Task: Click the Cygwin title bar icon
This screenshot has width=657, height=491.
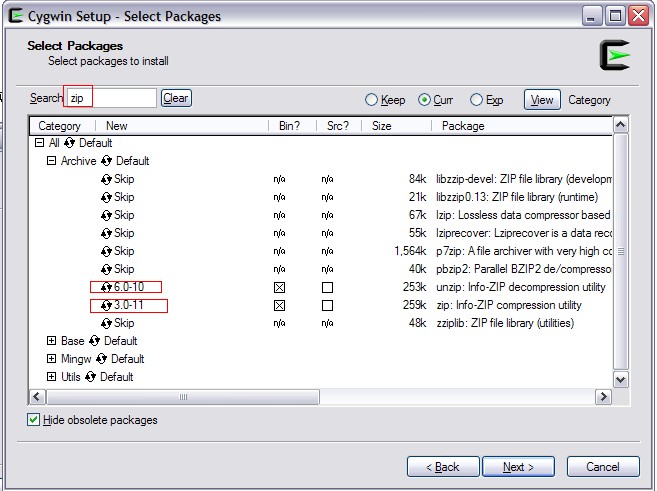Action: click(16, 16)
